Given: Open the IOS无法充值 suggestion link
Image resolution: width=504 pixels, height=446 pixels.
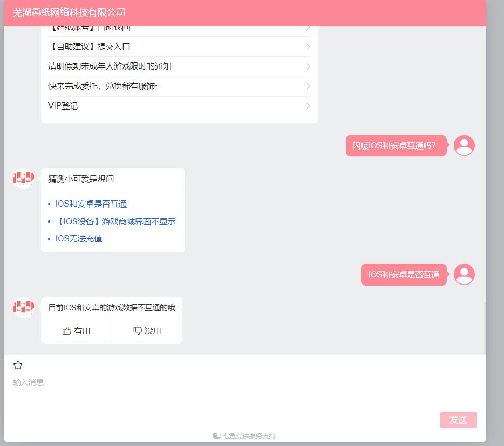Looking at the screenshot, I should [78, 238].
